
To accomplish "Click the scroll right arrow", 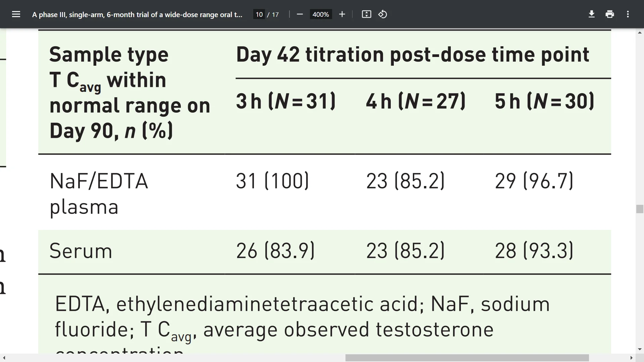I will 631,358.
